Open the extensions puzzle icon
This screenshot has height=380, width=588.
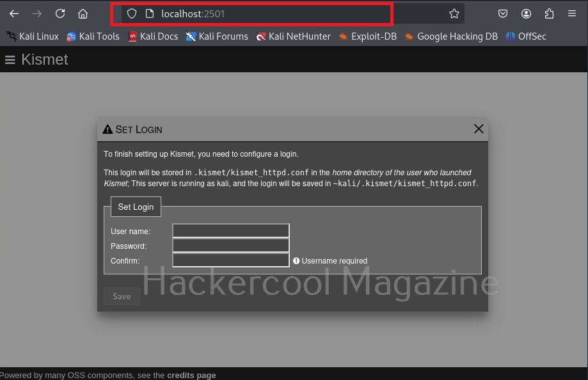tap(549, 14)
